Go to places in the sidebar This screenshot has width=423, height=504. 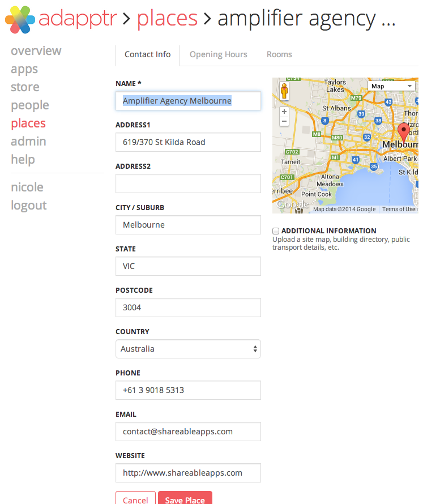click(x=28, y=123)
